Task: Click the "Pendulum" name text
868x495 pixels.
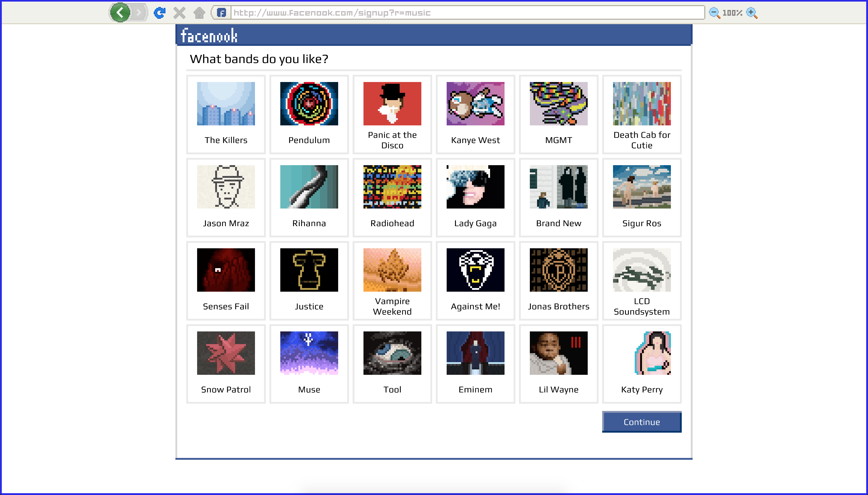Action: click(309, 140)
